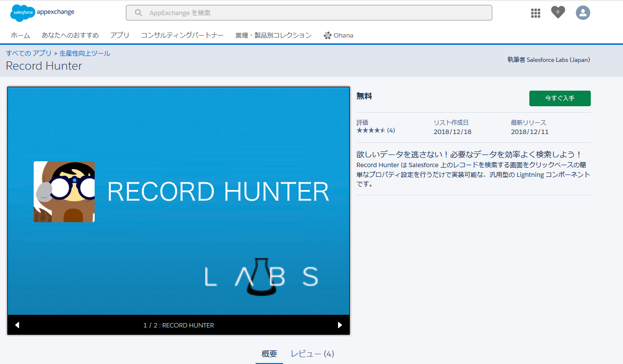Click the リスト作成日 label
Screen dimensions: 623x364
click(x=451, y=123)
